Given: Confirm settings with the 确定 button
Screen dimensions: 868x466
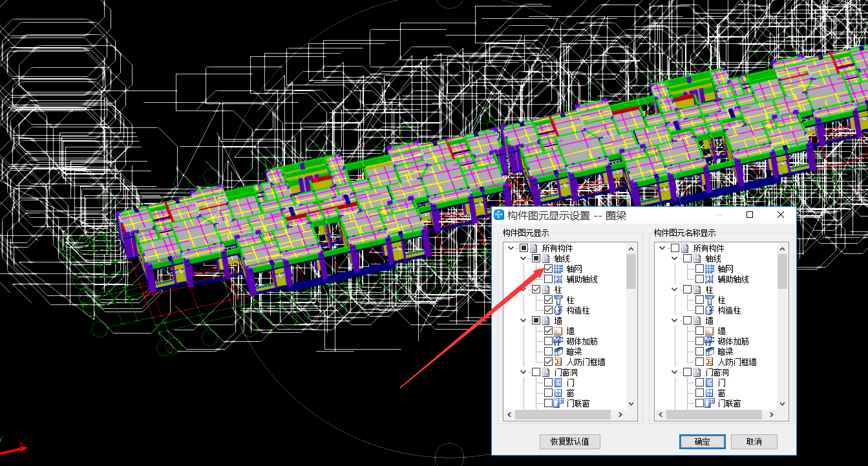Looking at the screenshot, I should (x=703, y=442).
